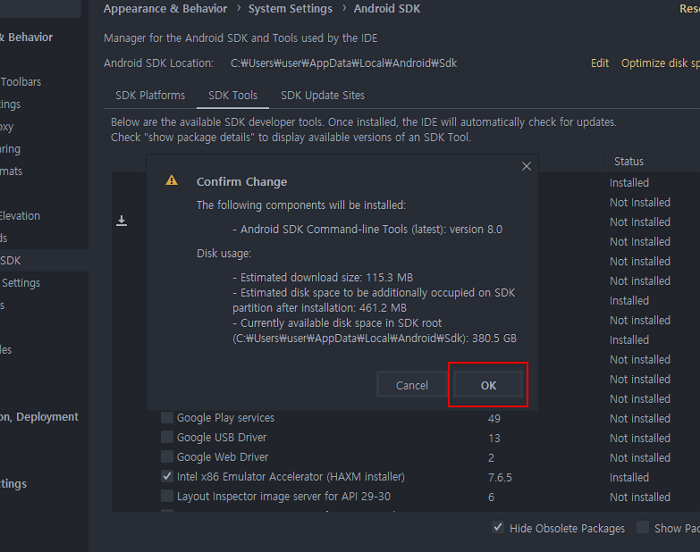Close the Confirm Change dialog with X

pos(526,166)
